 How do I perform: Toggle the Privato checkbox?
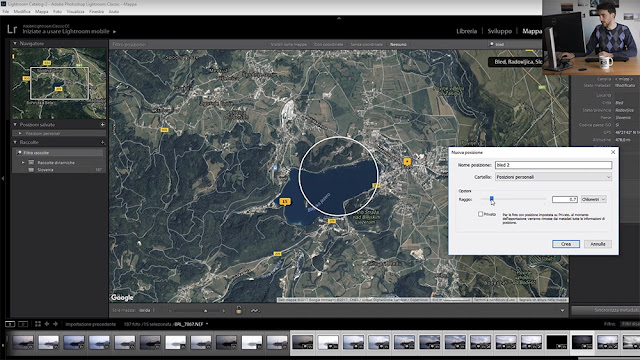point(480,214)
